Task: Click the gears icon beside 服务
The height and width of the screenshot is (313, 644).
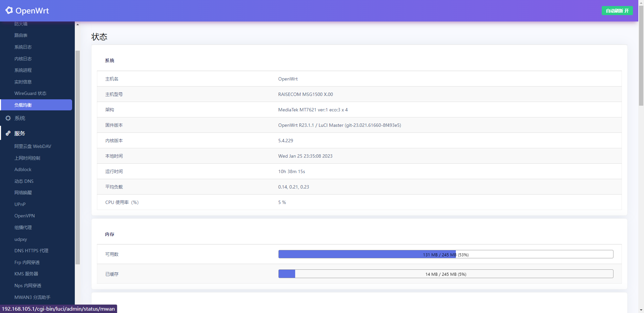Action: coord(8,133)
